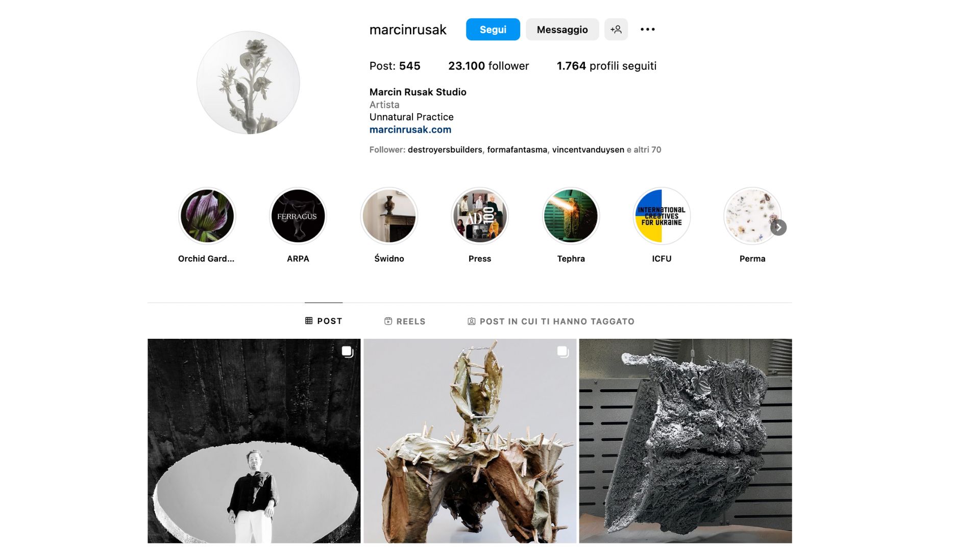
Task: Open POST IN CUI TI HANNO TAGGATO tab
Action: point(551,321)
